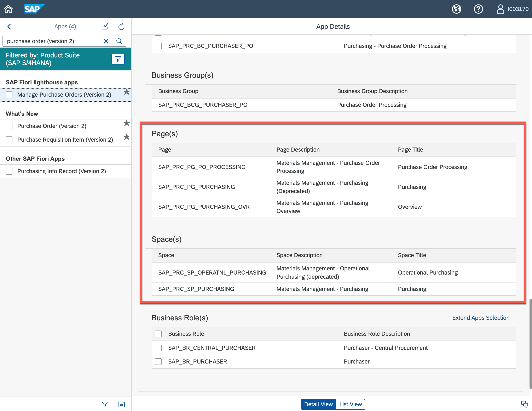Screen dimensions: 532x411
Task: Collapse the panel with the back chevron
Action: pos(9,27)
